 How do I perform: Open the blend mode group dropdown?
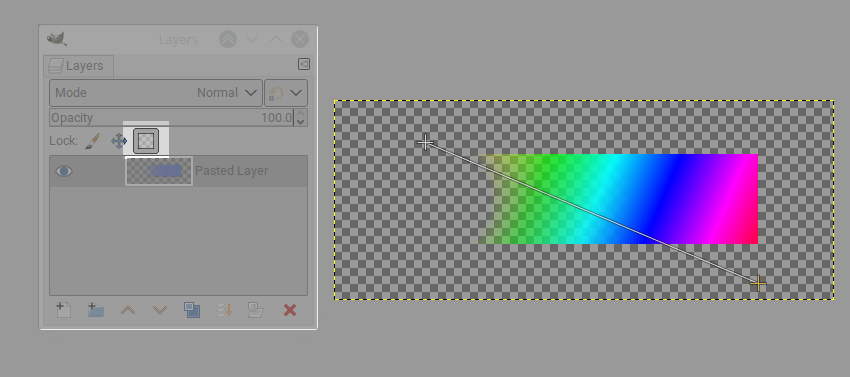point(286,93)
